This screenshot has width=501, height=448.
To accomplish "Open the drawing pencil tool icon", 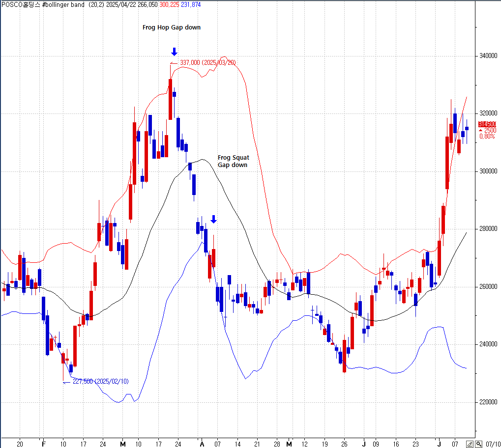I will (470, 444).
